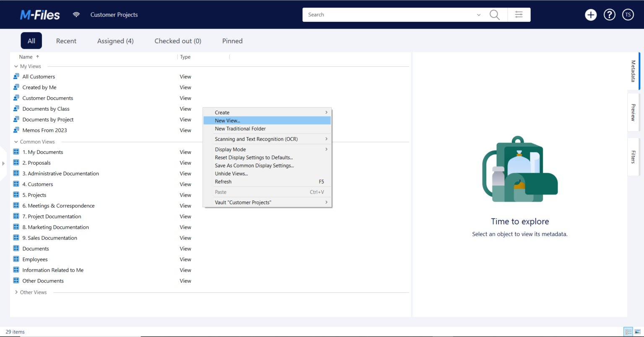Open the Metadata side panel tab
Viewport: 644px width, 337px height.
633,71
